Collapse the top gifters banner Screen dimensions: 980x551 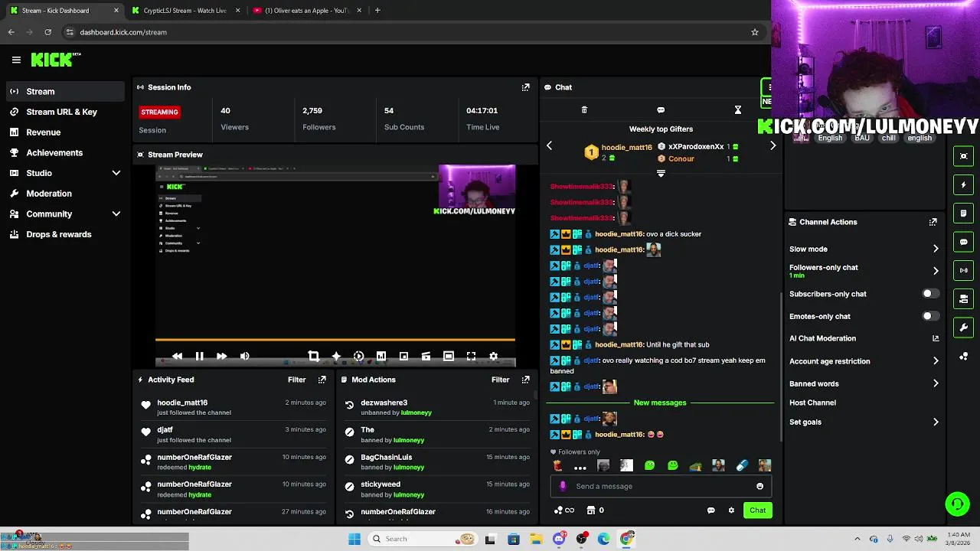click(661, 174)
